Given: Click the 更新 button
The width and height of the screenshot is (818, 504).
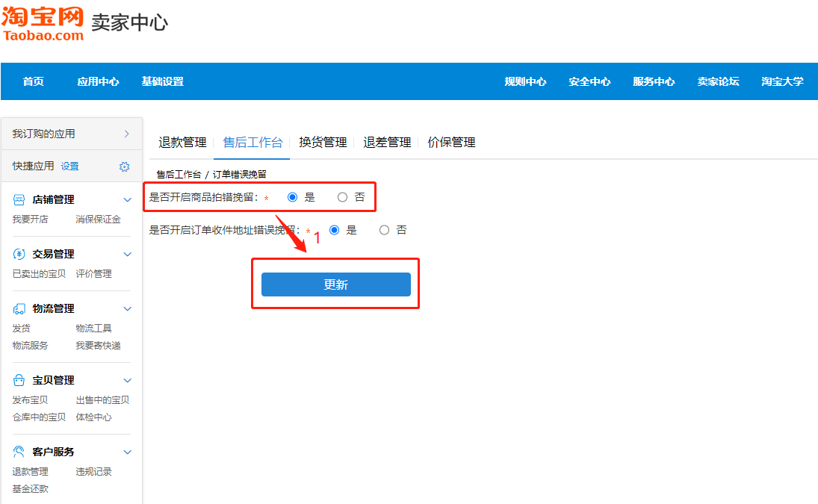Looking at the screenshot, I should 335,284.
